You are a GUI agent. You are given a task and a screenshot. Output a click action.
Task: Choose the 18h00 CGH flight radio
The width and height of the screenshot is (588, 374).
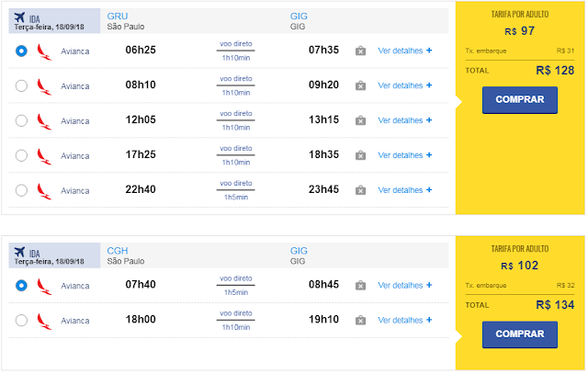21,321
